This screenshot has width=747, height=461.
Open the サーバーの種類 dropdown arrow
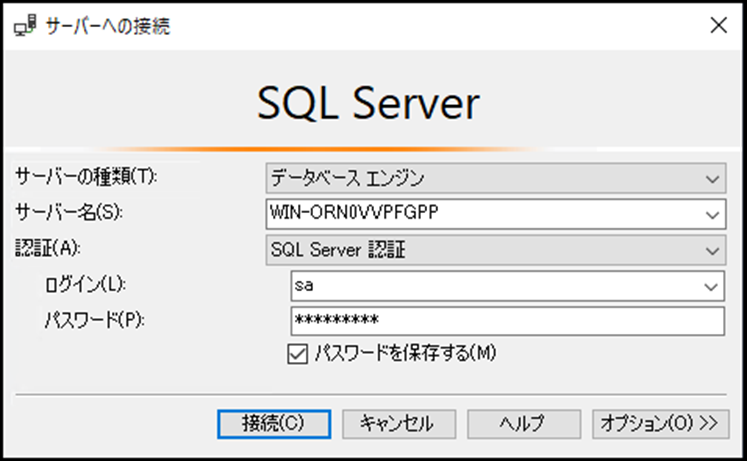(712, 180)
